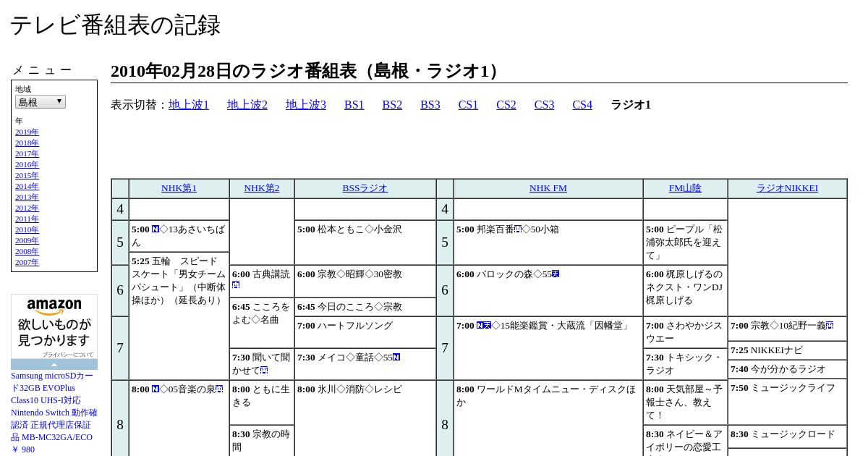
Task: Open the 2014年 archive link
Action: [27, 186]
